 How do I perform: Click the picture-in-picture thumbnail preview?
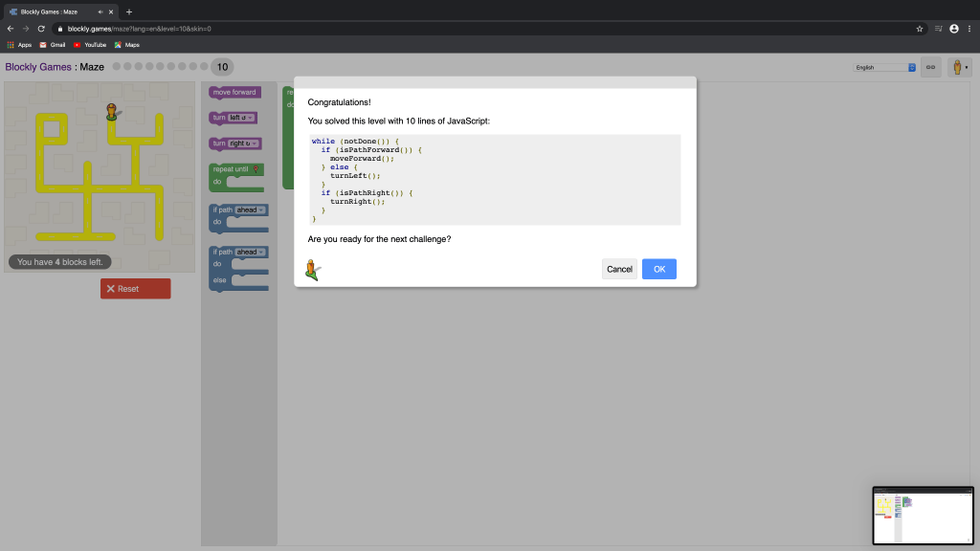(923, 515)
